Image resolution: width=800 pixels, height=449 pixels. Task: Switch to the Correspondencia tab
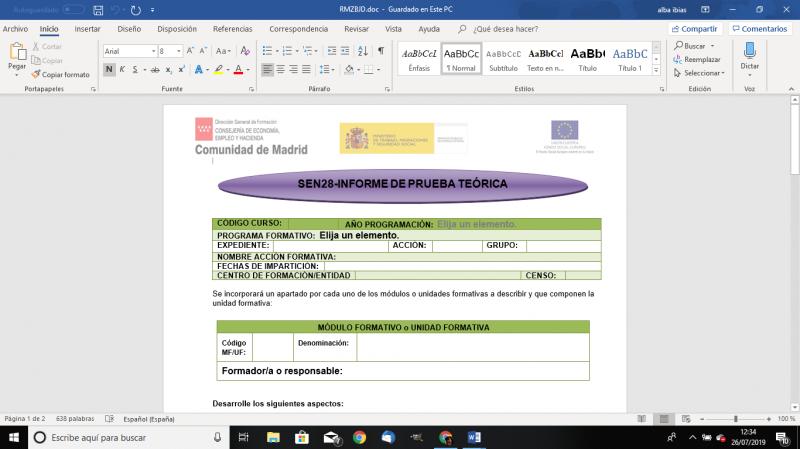click(298, 29)
